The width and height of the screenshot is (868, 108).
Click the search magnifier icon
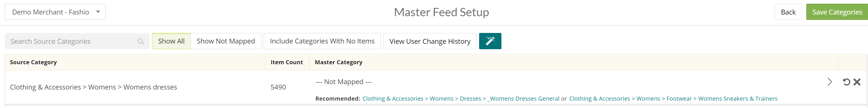(x=141, y=41)
